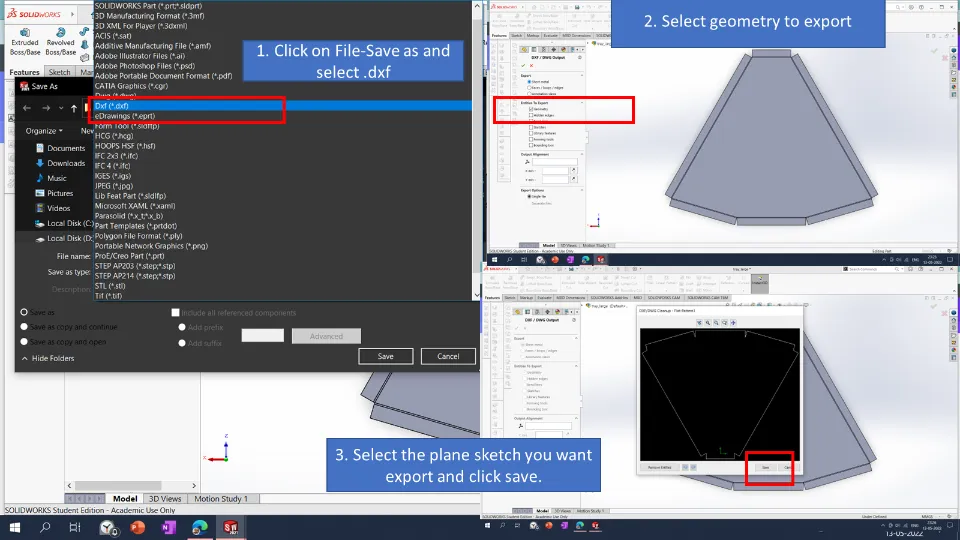This screenshot has height=540, width=960.
Task: Click the file type list scroll-down arrow
Action: 477,294
